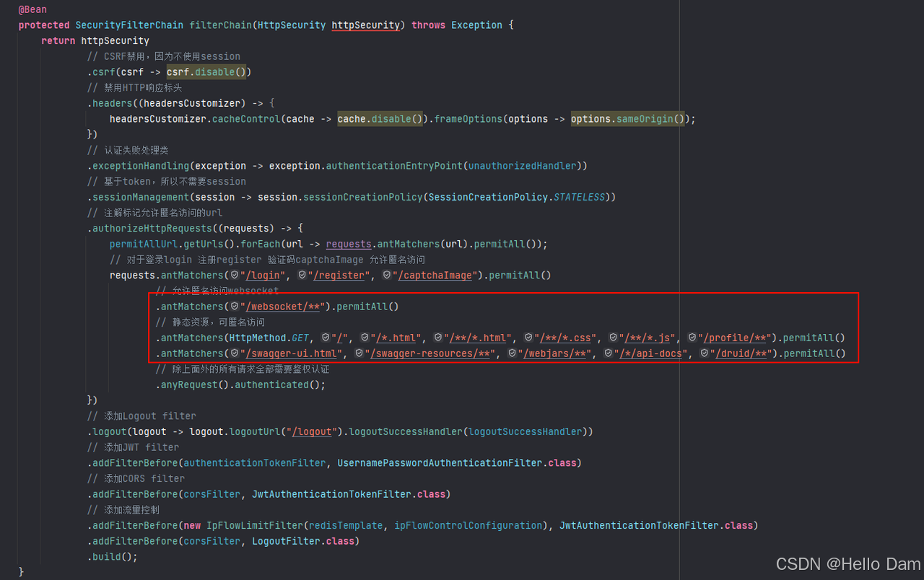This screenshot has width=924, height=580.
Task: Click the STATELESS constant
Action: tap(580, 197)
